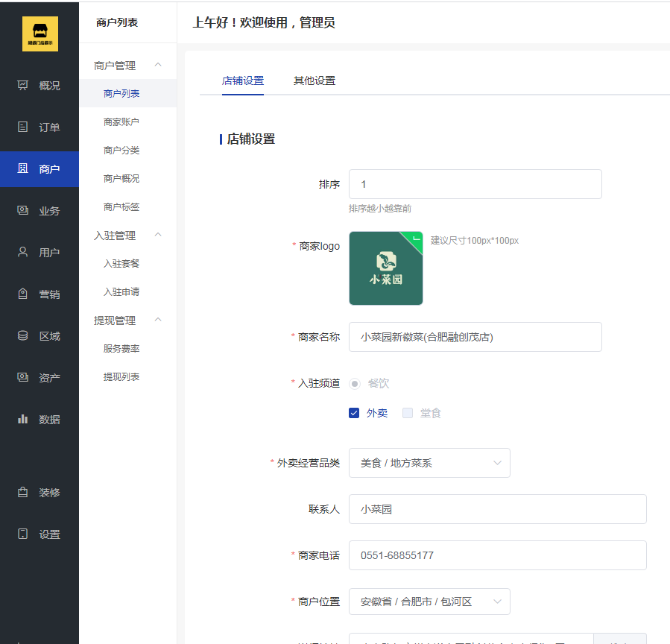The image size is (670, 644).
Task: Open the 外卖经营品类 dropdown
Action: point(429,463)
